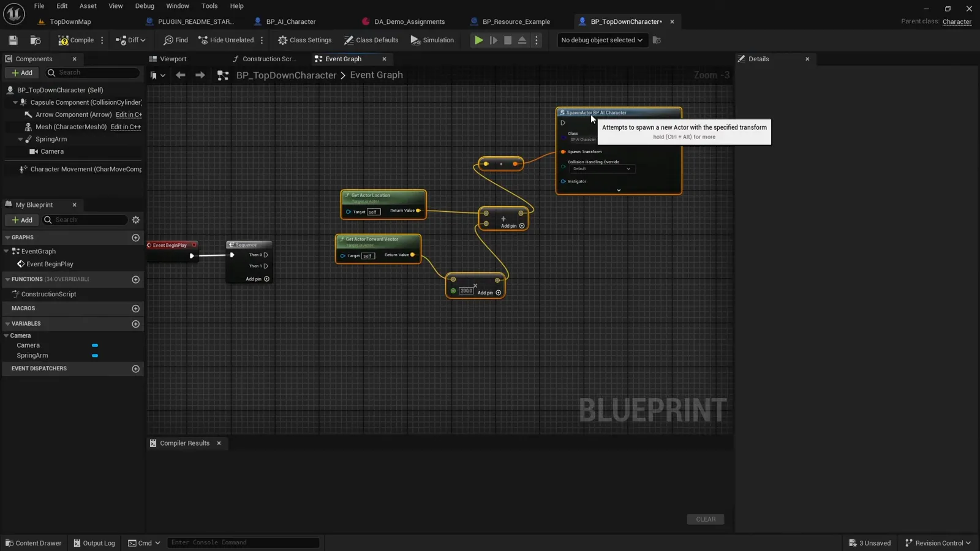Open Edit in C++ for Mesh
The width and height of the screenshot is (980, 551).
click(126, 127)
